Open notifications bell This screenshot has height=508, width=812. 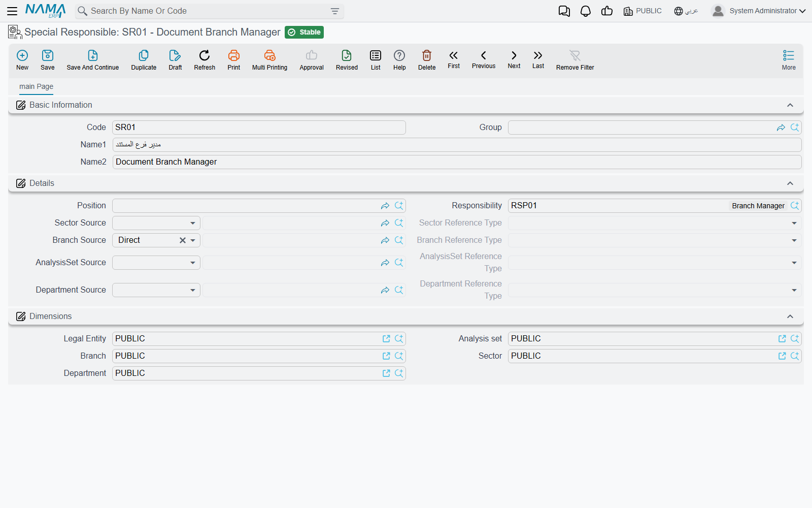pos(586,11)
